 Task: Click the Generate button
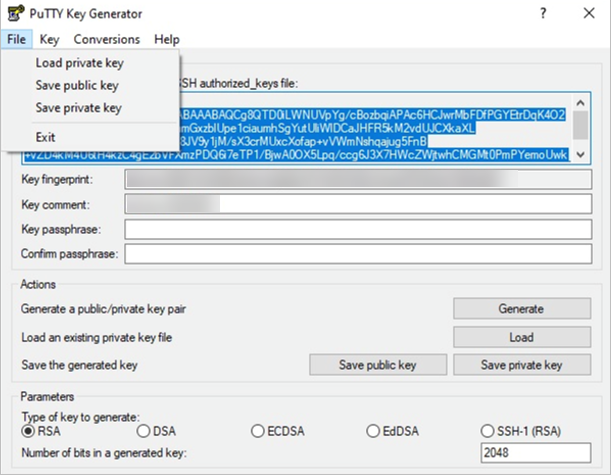point(522,309)
